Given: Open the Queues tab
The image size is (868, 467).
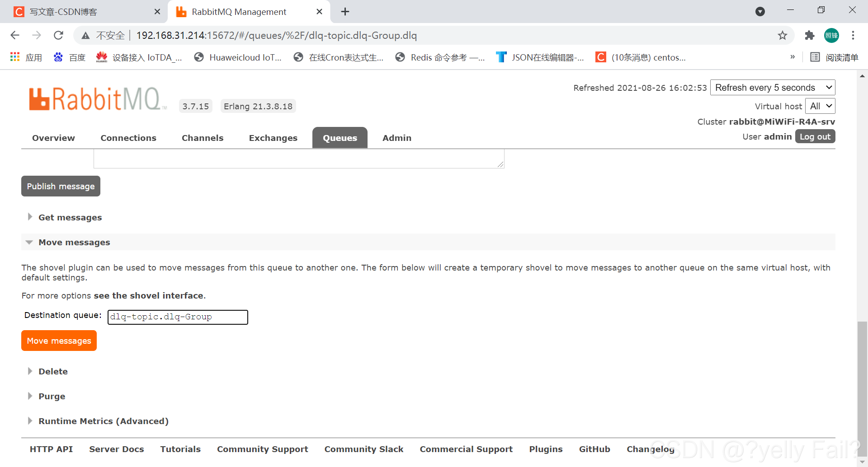Looking at the screenshot, I should (340, 138).
